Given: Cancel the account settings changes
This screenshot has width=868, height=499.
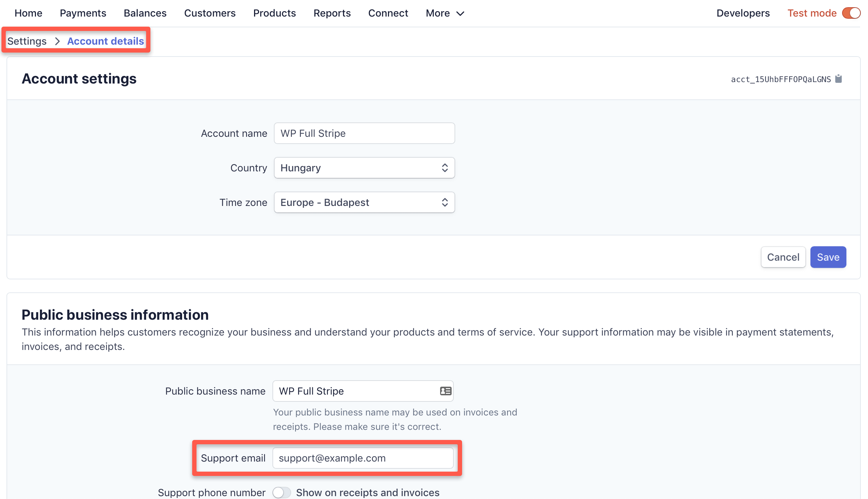Looking at the screenshot, I should [783, 257].
